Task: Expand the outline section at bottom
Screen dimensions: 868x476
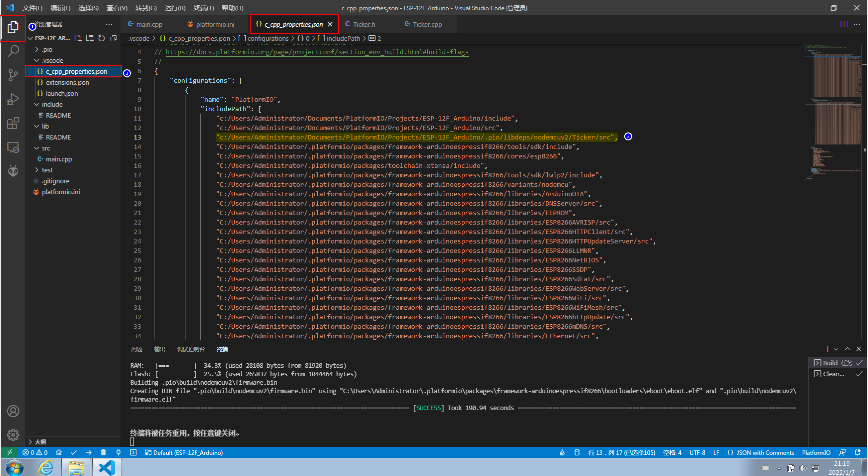Action: (x=40, y=441)
